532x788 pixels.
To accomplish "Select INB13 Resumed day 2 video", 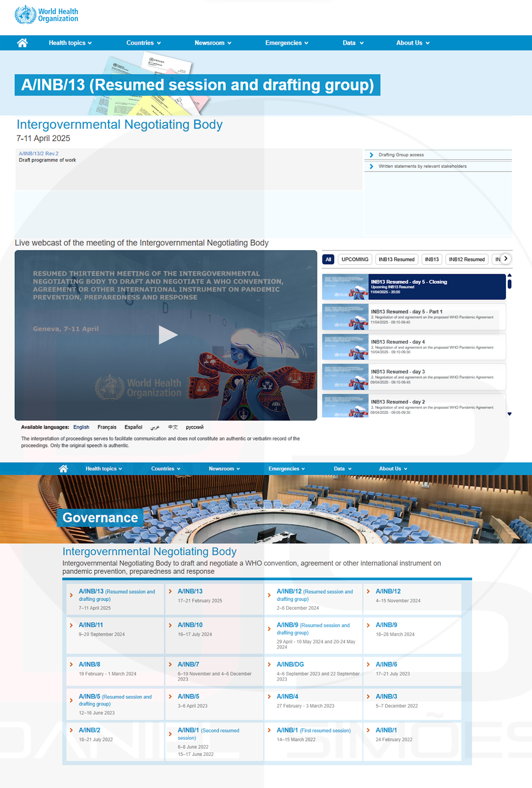I will [x=414, y=406].
